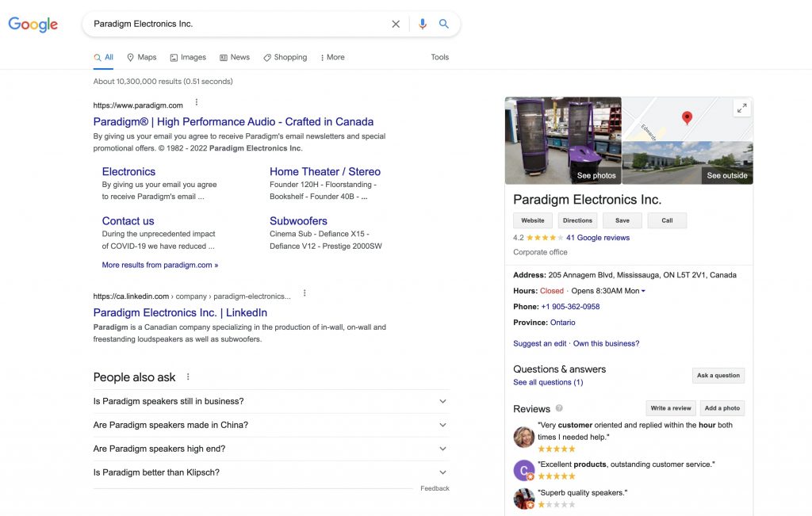Go to the News tab
Viewport: 812px width, 516px height.
pos(235,57)
